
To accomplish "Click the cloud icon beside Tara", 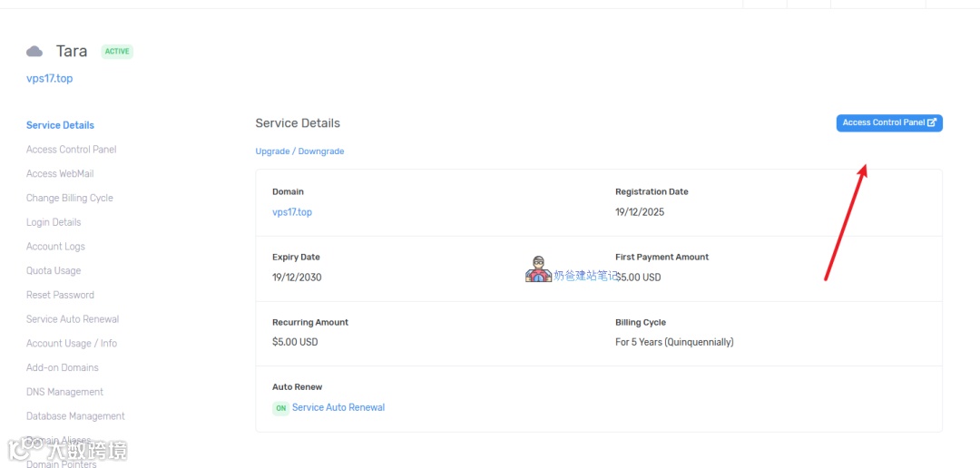I will click(34, 52).
